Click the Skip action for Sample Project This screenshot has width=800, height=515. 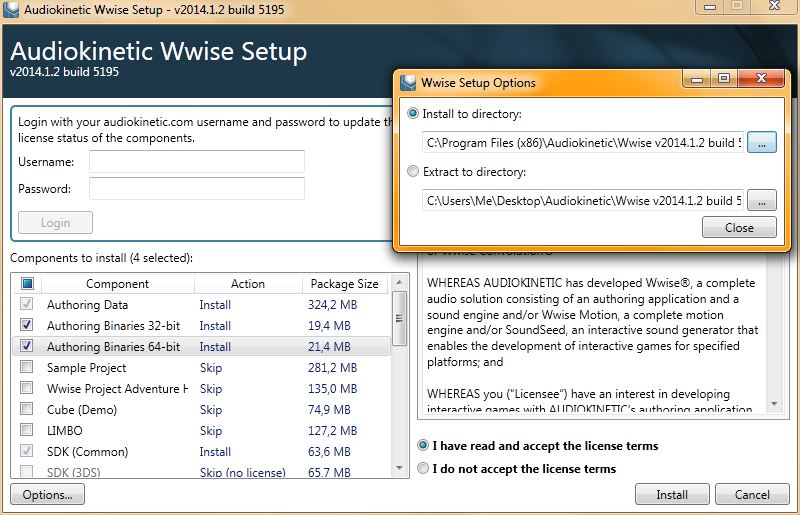pos(211,368)
